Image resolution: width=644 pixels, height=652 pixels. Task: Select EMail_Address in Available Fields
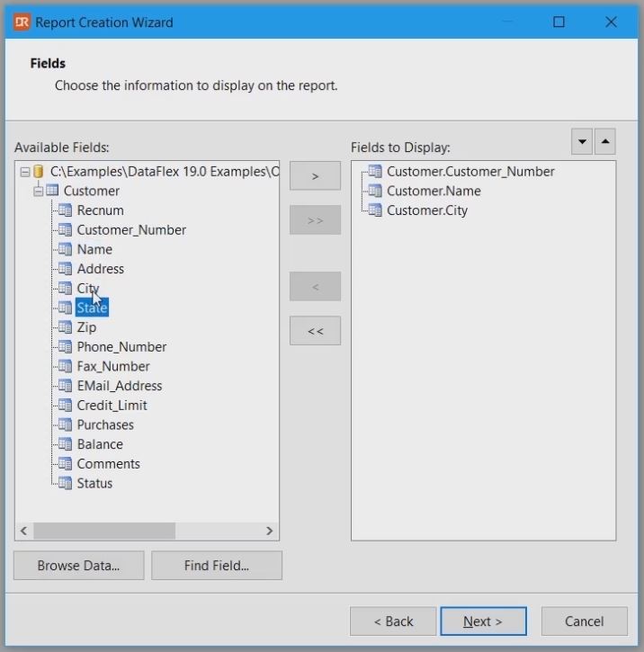(x=119, y=386)
